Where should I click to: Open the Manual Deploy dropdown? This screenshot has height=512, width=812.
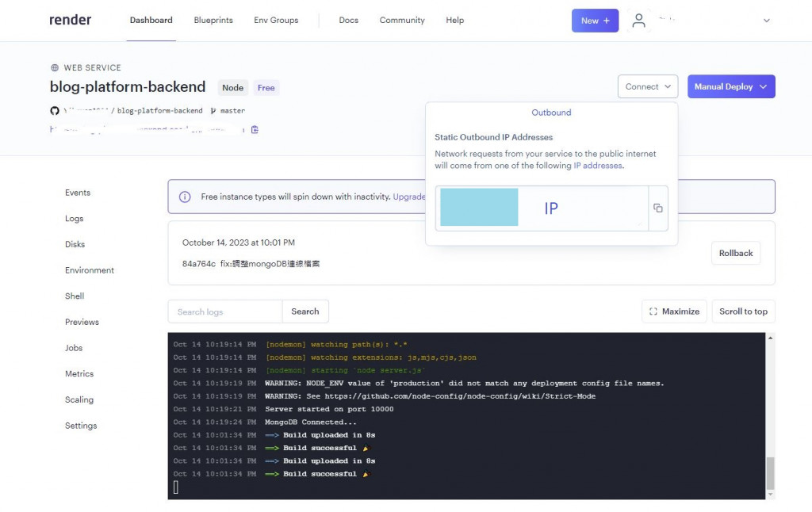coord(730,86)
